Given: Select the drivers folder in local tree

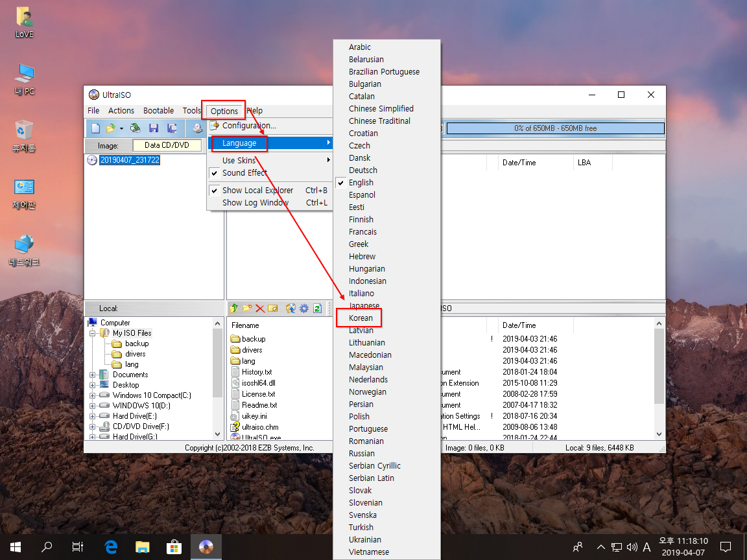Looking at the screenshot, I should (x=136, y=354).
